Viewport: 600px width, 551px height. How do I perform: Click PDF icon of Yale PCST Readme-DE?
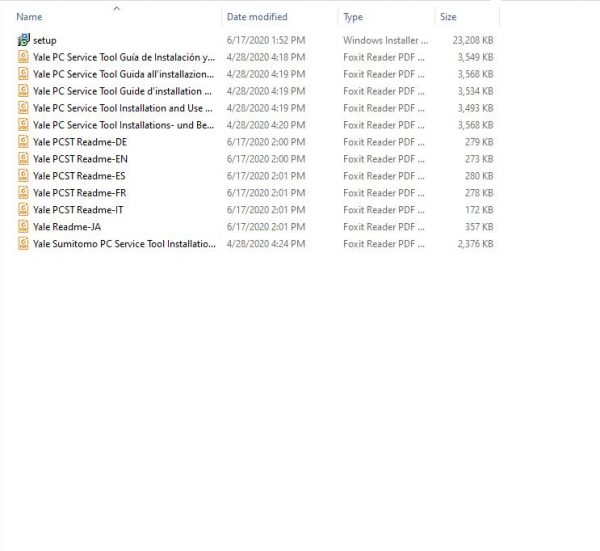(x=23, y=142)
